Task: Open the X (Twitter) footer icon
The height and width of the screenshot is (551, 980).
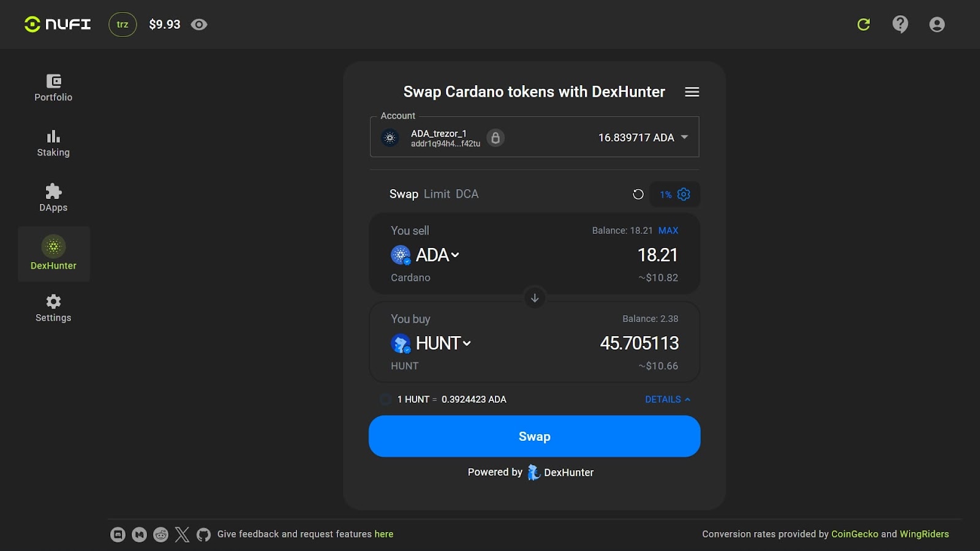Action: [x=182, y=534]
